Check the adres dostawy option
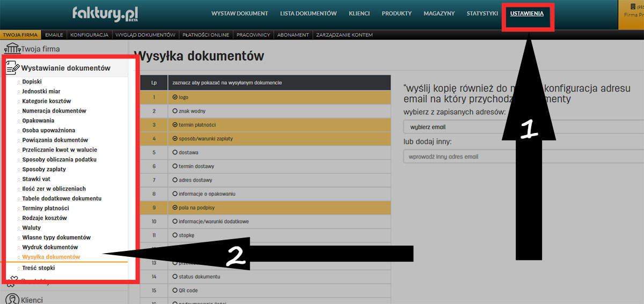 pos(175,180)
